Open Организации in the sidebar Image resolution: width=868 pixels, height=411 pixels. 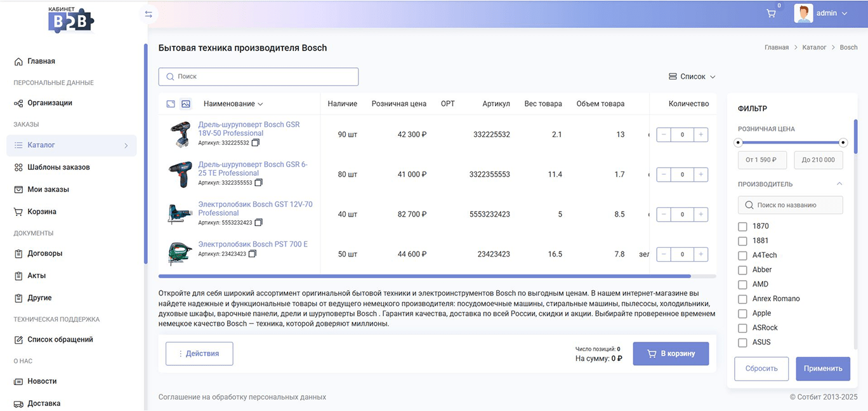(49, 103)
